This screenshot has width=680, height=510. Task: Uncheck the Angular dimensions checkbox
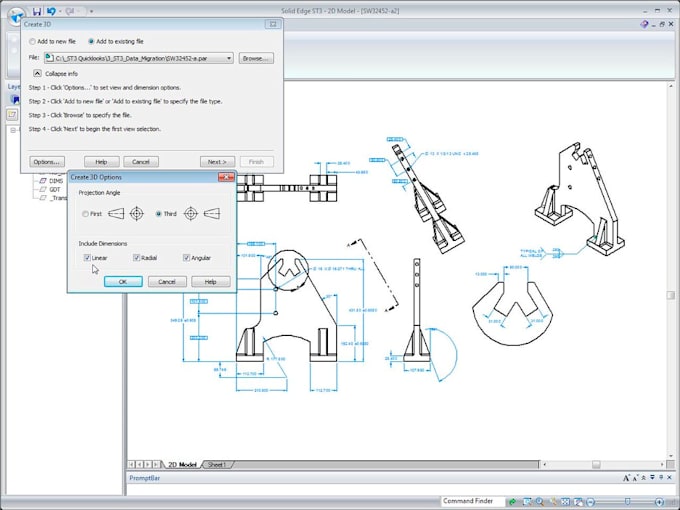(186, 258)
